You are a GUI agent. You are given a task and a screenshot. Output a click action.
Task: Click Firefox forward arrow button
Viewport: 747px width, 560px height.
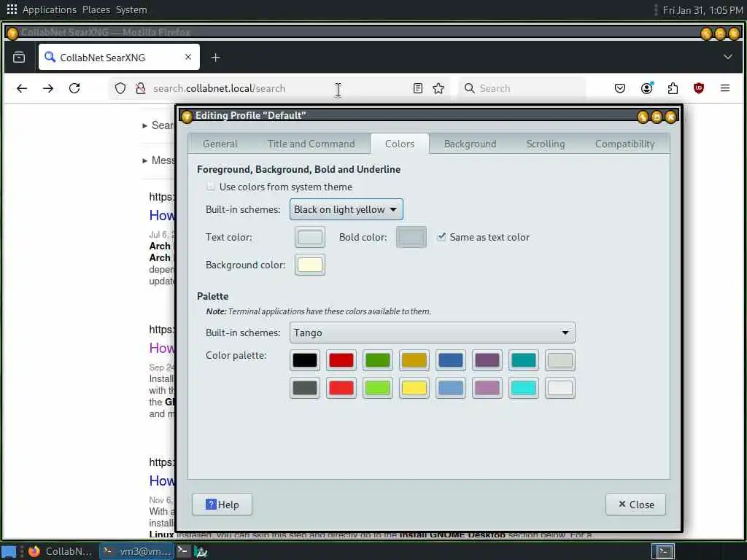point(48,88)
